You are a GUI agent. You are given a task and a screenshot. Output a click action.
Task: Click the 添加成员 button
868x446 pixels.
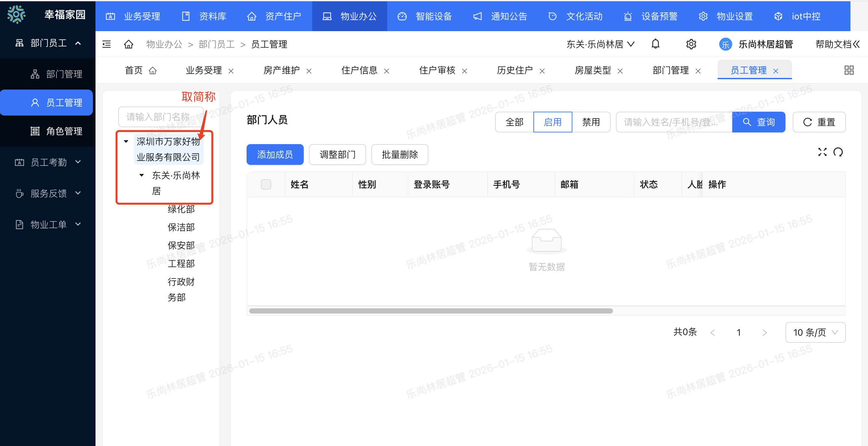[x=275, y=154]
